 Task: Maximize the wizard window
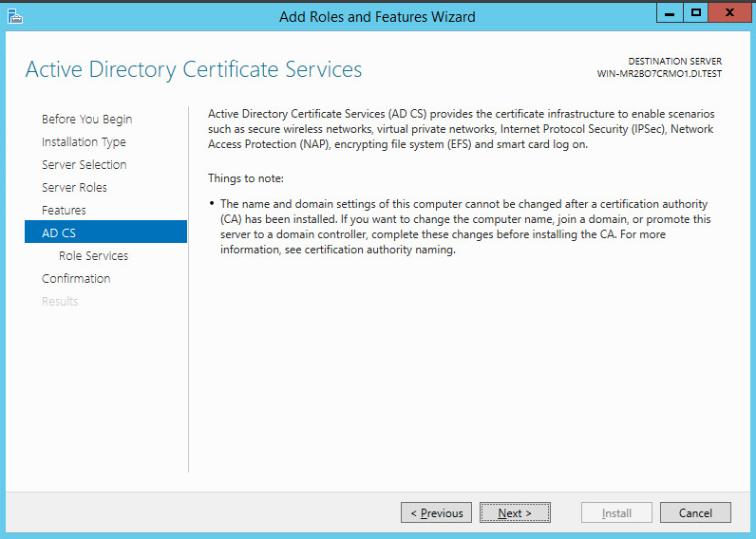point(696,13)
